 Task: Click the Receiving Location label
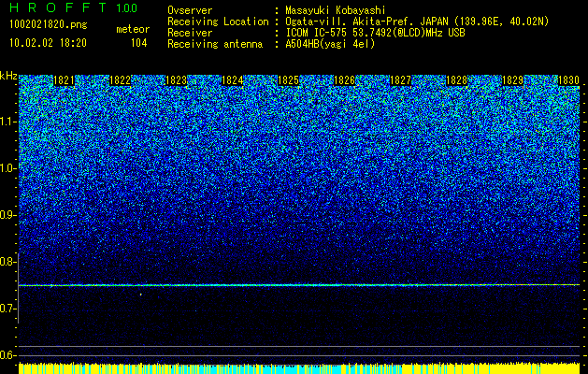click(x=218, y=22)
